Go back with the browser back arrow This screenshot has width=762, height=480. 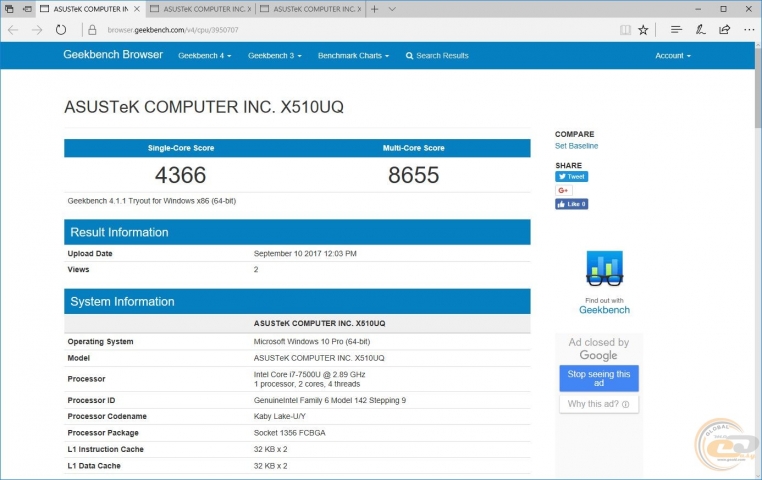click(x=13, y=30)
